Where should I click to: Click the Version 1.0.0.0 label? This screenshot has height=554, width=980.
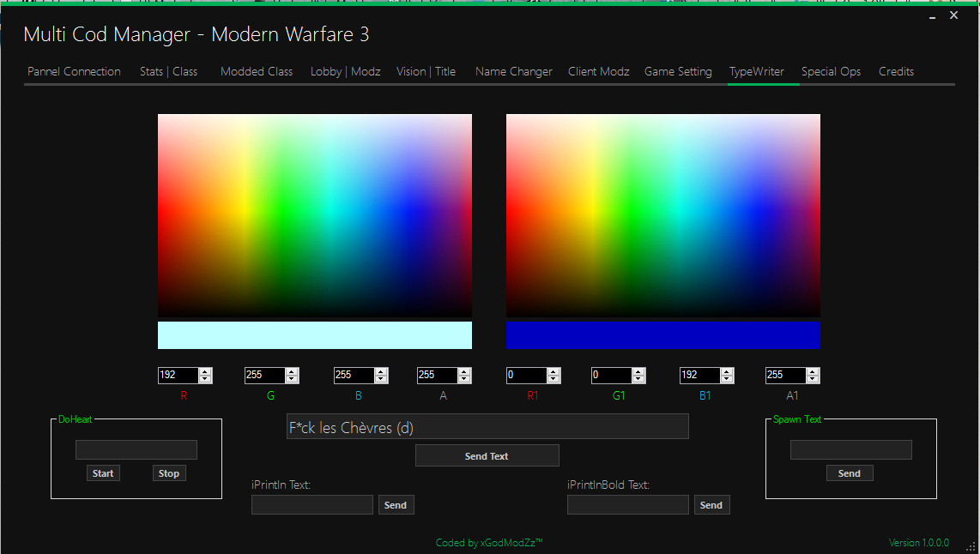click(919, 543)
